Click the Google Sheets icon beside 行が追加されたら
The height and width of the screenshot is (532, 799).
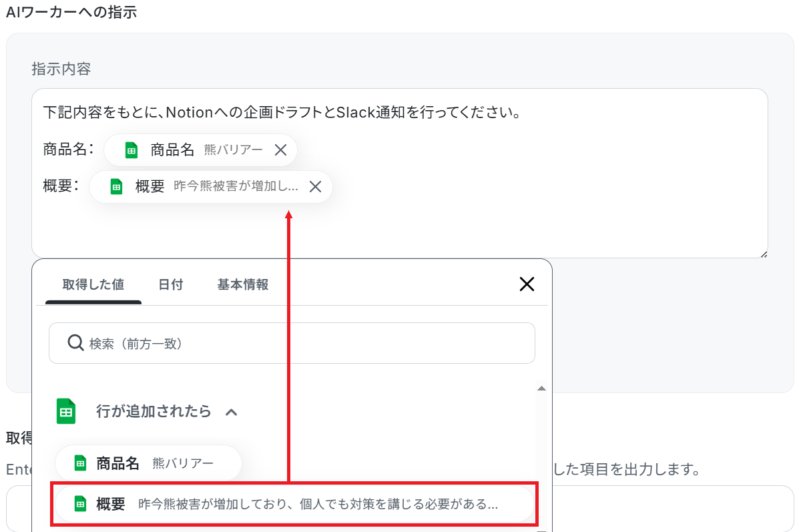point(65,411)
